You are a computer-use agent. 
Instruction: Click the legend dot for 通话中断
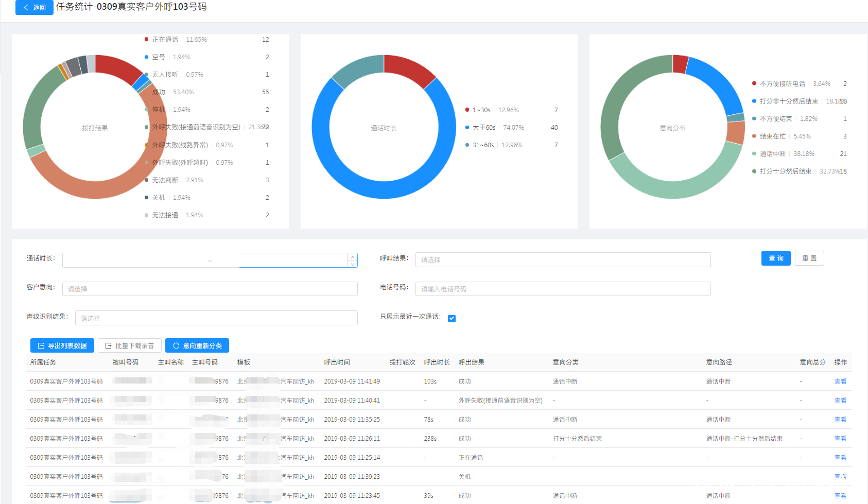coord(754,154)
